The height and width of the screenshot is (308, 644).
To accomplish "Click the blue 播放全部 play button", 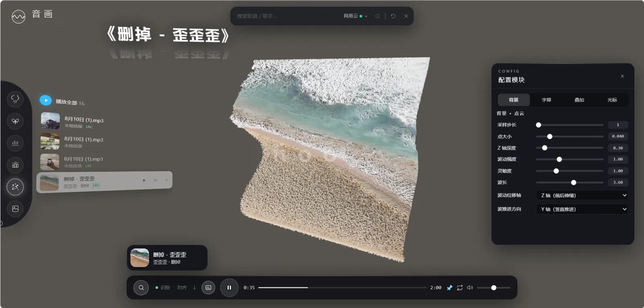I will [45, 101].
